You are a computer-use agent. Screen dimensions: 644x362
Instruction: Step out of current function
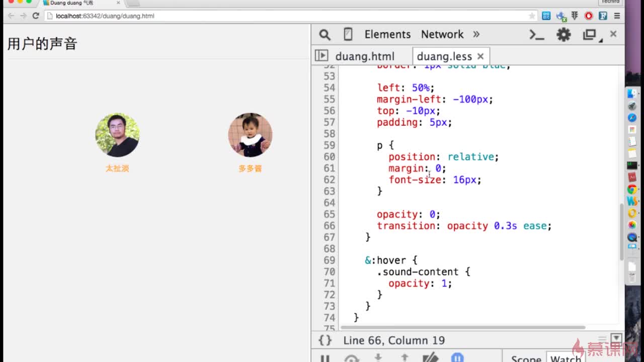pyautogui.click(x=405, y=358)
